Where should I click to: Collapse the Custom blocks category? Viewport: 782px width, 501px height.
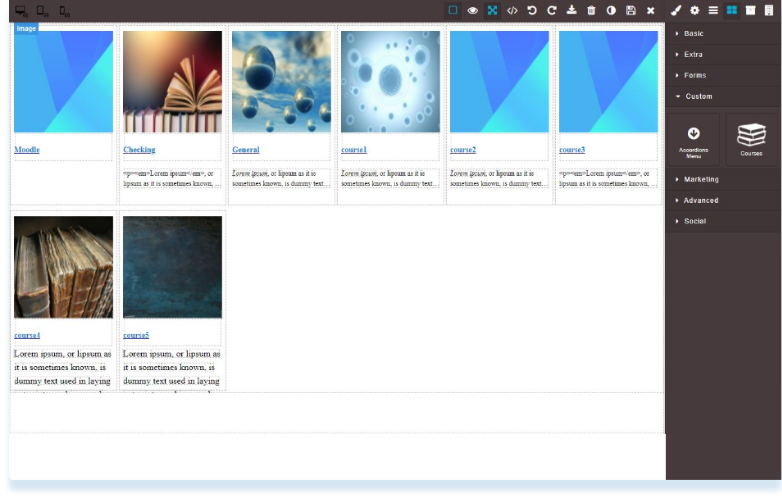coord(724,96)
